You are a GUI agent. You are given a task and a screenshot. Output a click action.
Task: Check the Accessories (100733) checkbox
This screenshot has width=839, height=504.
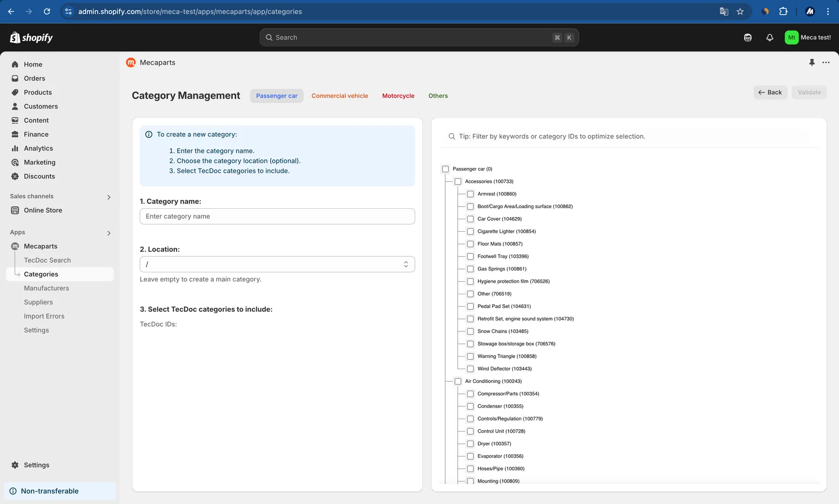458,181
